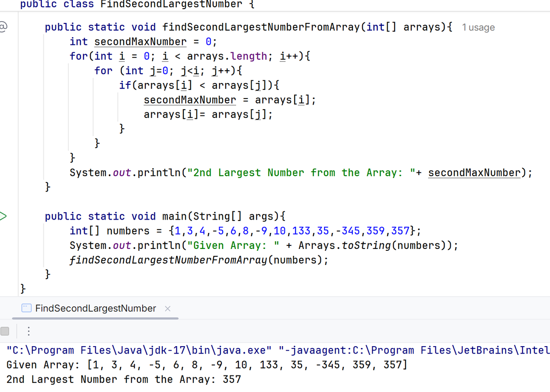The width and height of the screenshot is (550, 392).
Task: Click the @ gutter icon beside findSecondLargestNumberFromArray
Action: (2, 28)
